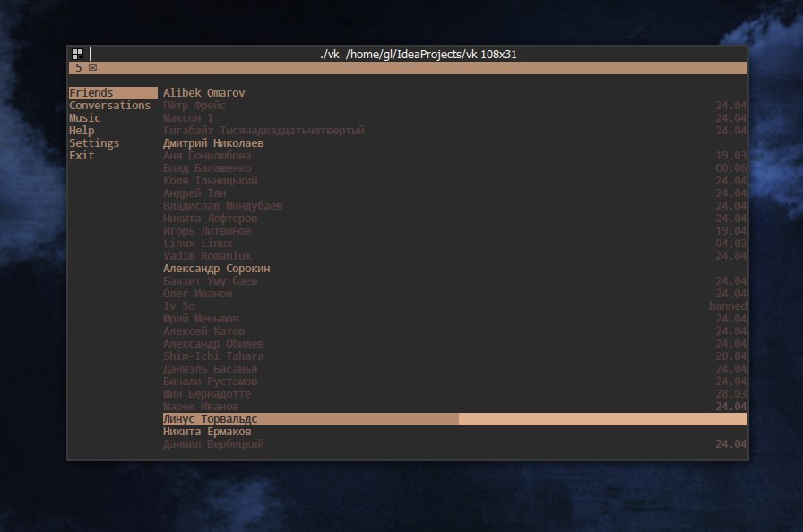Click the unread count "5" in status bar
The height and width of the screenshot is (532, 803).
(x=78, y=67)
